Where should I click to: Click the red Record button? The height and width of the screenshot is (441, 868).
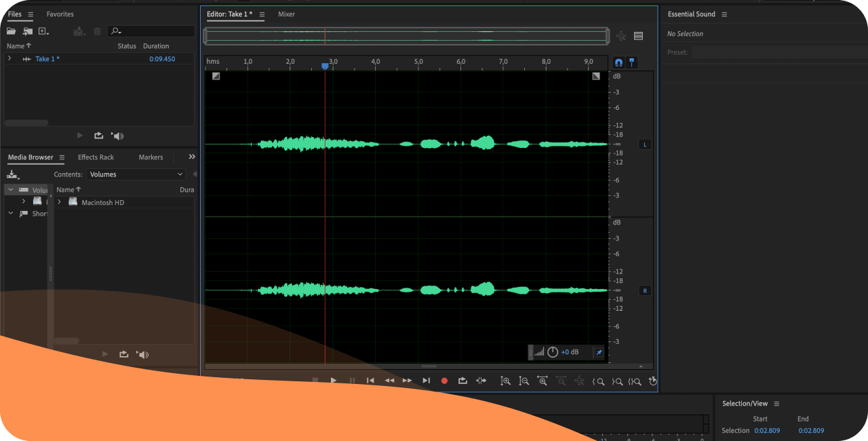click(x=444, y=381)
